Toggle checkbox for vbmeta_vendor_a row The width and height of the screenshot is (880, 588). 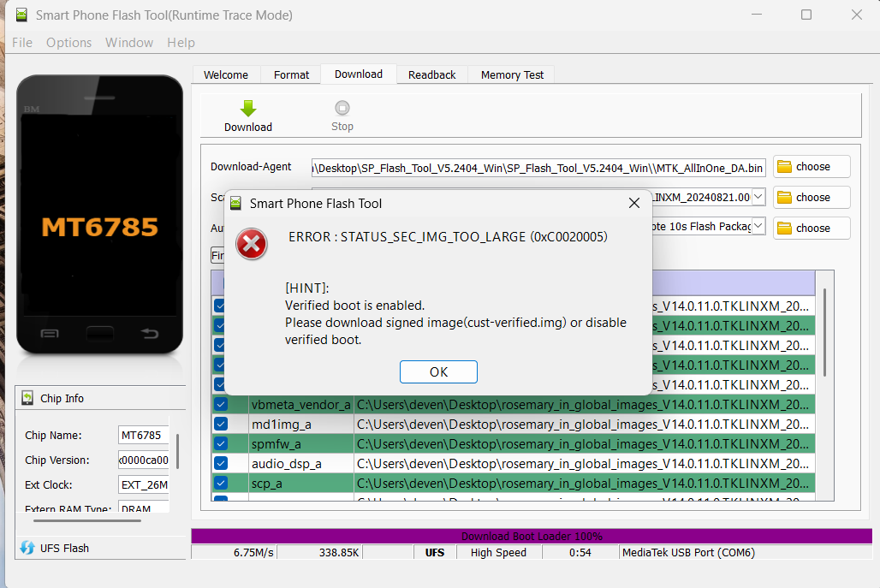pyautogui.click(x=221, y=405)
